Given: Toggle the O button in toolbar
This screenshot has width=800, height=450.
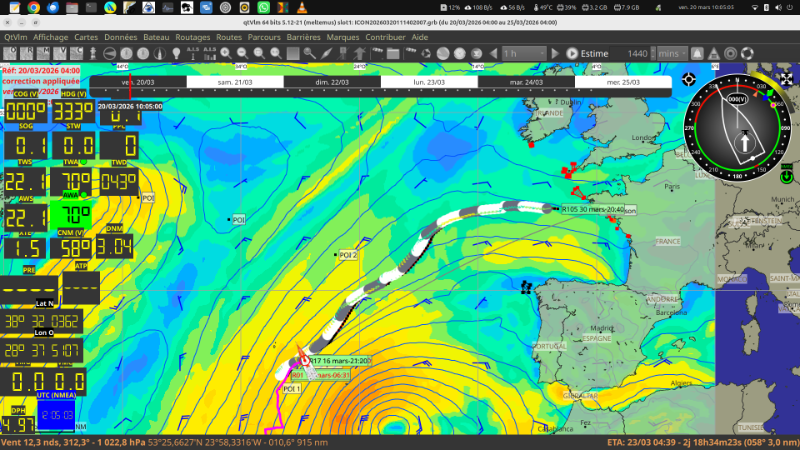Looking at the screenshot, I should 13,52.
